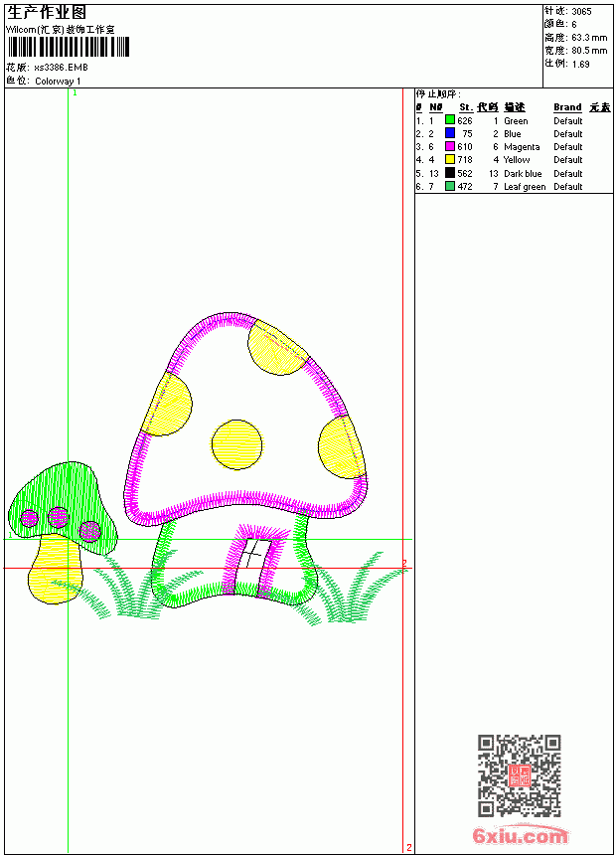Viewport: 616px width, 855px height.
Task: Open the 6xiu.com watermark link
Action: point(520,836)
